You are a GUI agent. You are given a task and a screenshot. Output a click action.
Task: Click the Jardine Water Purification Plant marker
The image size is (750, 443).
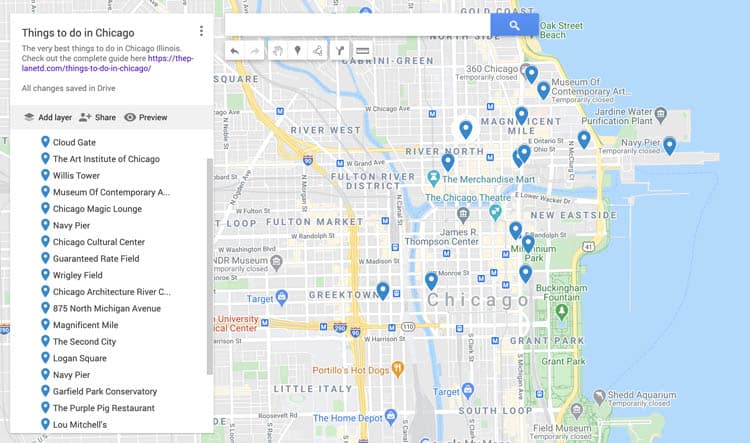coord(661,114)
